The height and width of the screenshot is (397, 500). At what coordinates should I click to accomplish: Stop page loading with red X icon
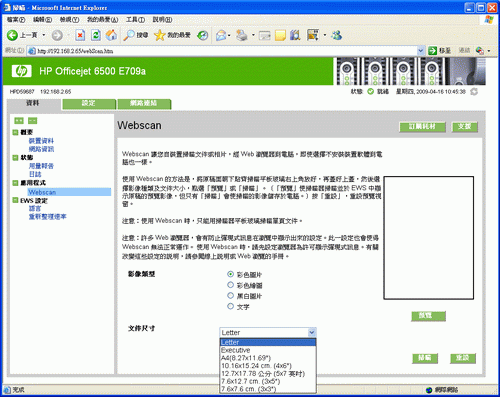click(x=80, y=35)
